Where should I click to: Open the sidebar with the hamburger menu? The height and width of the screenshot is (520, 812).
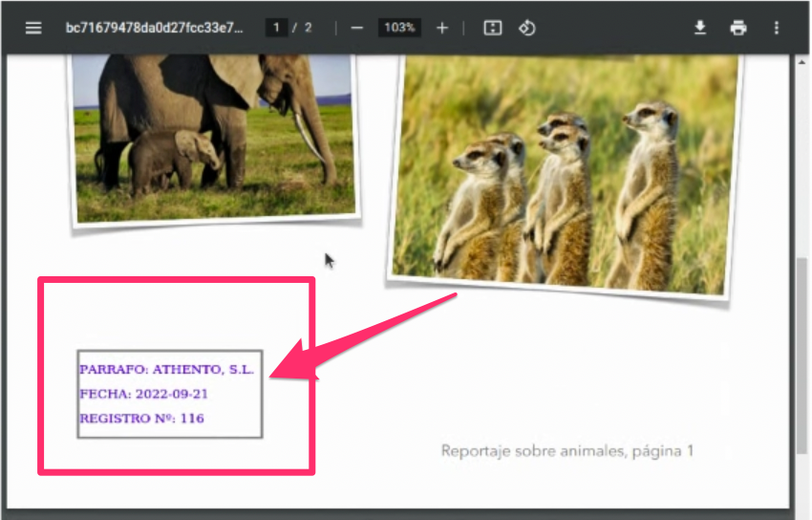click(x=33, y=28)
